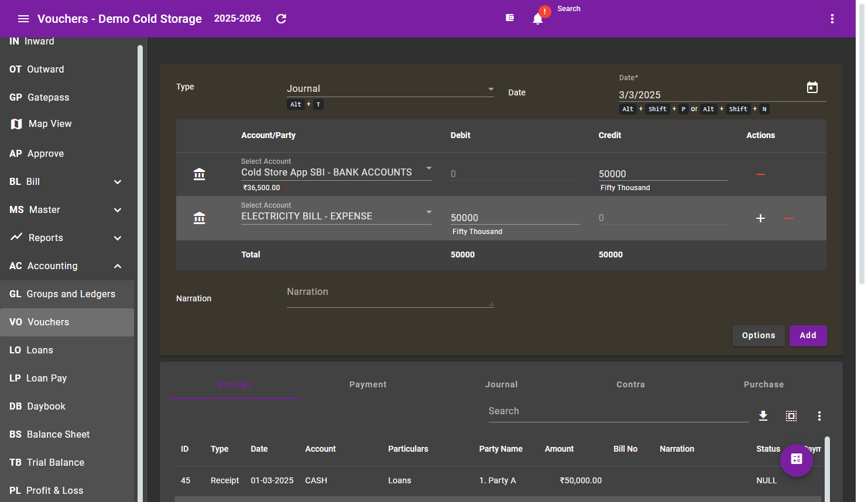Image resolution: width=868 pixels, height=502 pixels.
Task: Open the calendar date picker
Action: click(812, 87)
